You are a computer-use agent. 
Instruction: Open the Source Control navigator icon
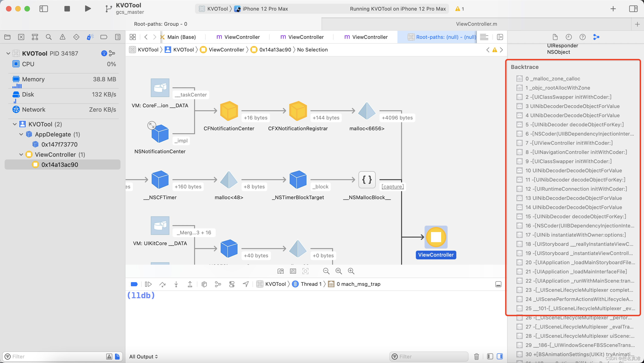point(21,37)
